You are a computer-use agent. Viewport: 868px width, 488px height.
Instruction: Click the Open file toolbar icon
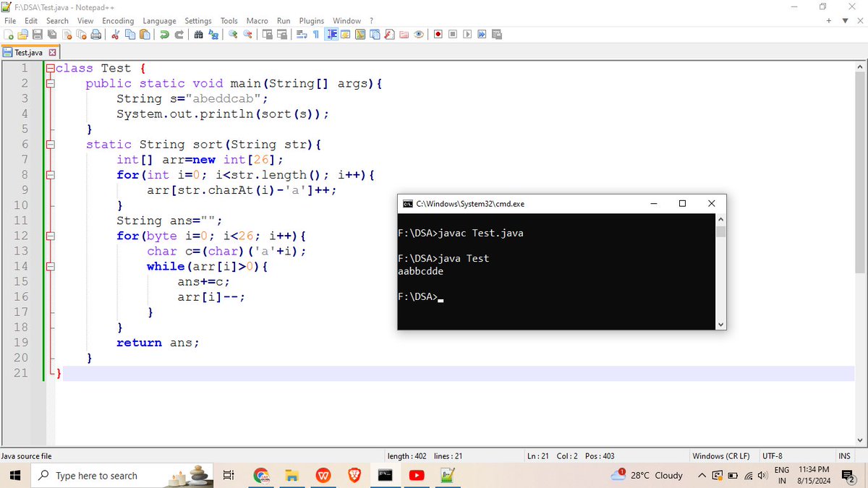click(22, 35)
